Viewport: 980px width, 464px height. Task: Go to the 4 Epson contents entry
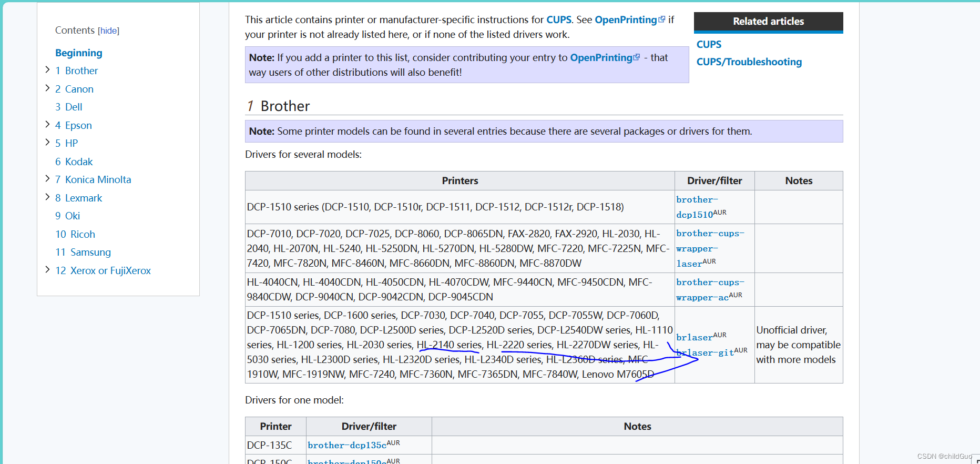coord(74,125)
